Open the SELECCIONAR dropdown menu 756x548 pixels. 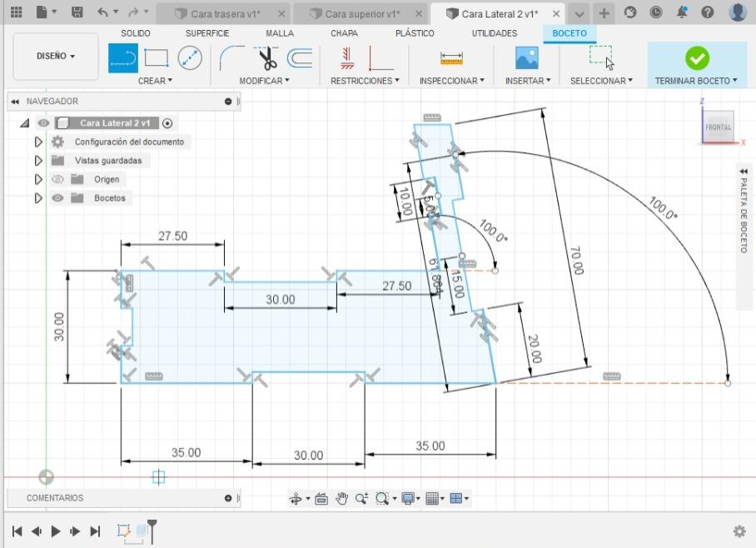pos(601,81)
